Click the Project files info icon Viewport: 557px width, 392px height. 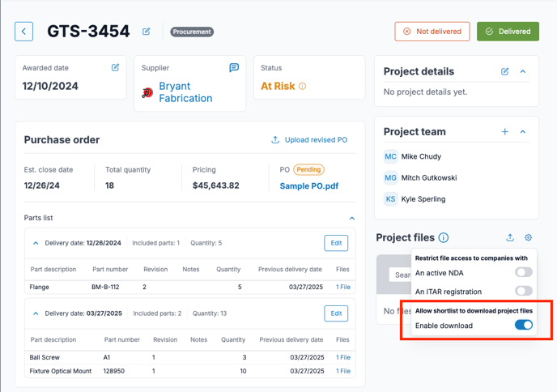point(444,237)
